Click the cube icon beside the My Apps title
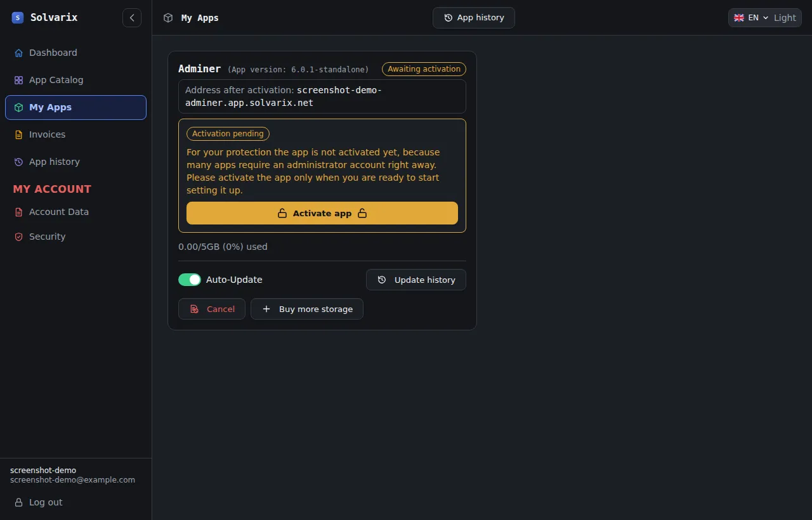The width and height of the screenshot is (812, 520). pyautogui.click(x=168, y=18)
